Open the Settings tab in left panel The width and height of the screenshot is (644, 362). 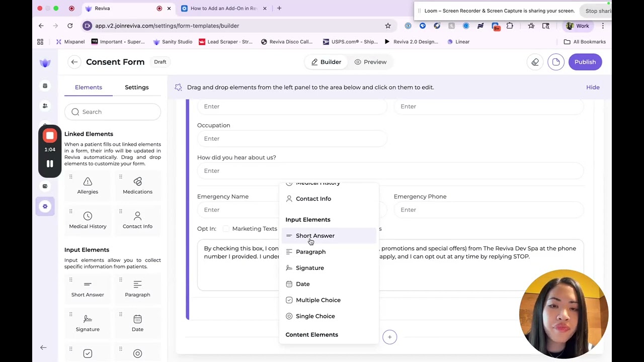tap(137, 87)
